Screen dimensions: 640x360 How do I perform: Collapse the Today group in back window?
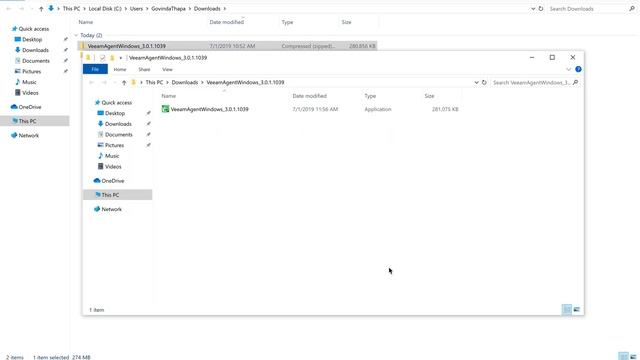coord(76,36)
